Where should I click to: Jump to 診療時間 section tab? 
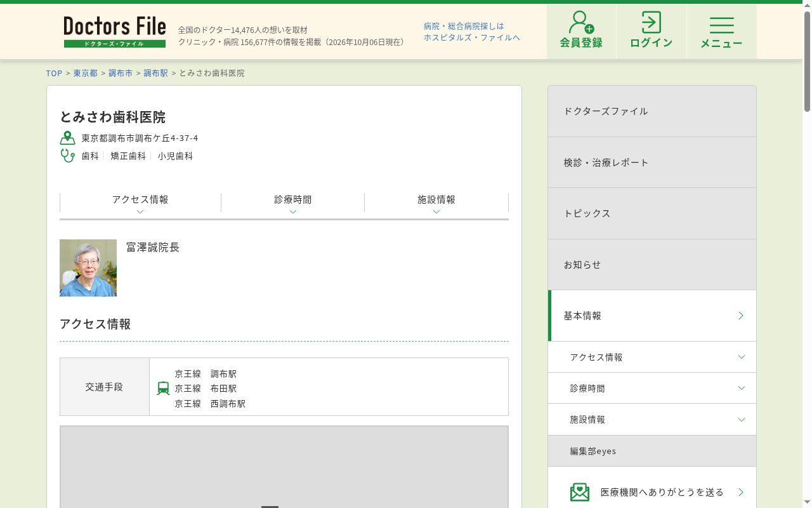[x=292, y=204]
